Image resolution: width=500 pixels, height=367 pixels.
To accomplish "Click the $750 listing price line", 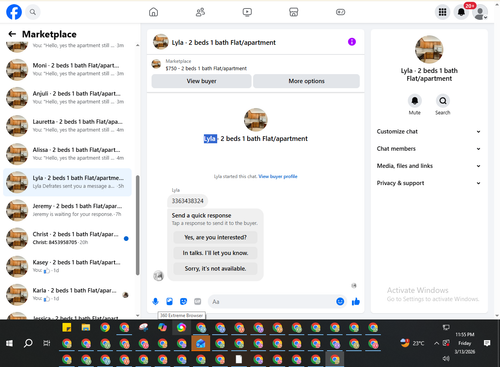I will click(x=206, y=68).
